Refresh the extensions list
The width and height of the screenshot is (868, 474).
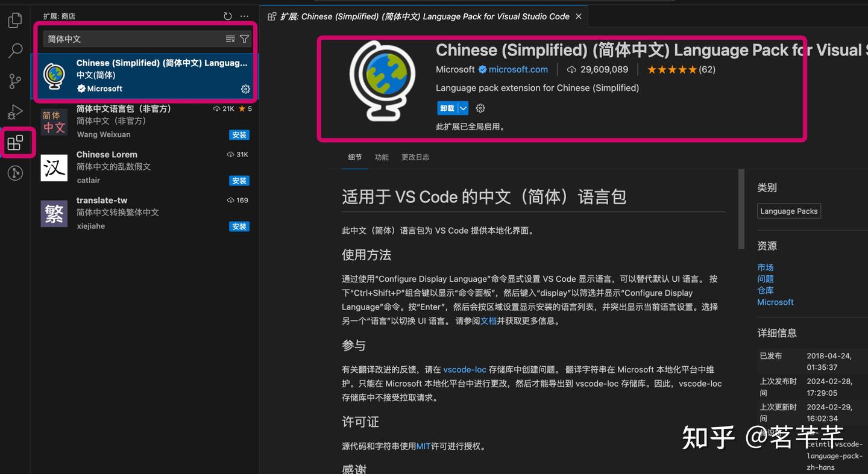[227, 16]
